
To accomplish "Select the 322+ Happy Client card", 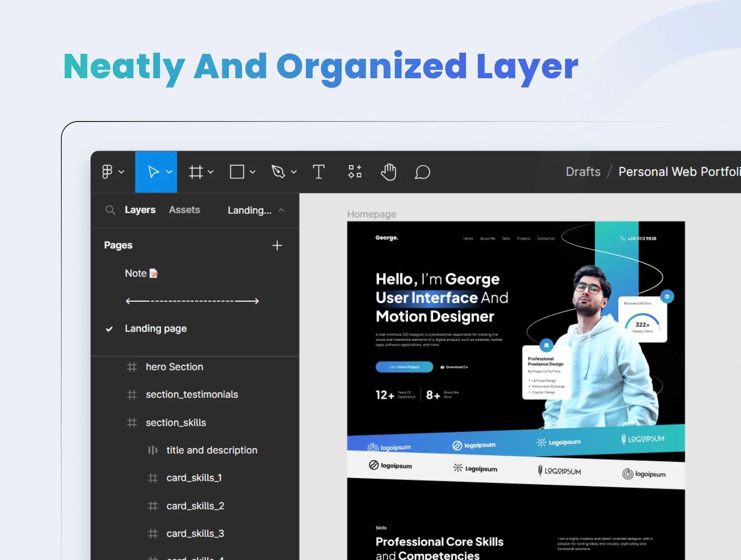I will (x=643, y=319).
